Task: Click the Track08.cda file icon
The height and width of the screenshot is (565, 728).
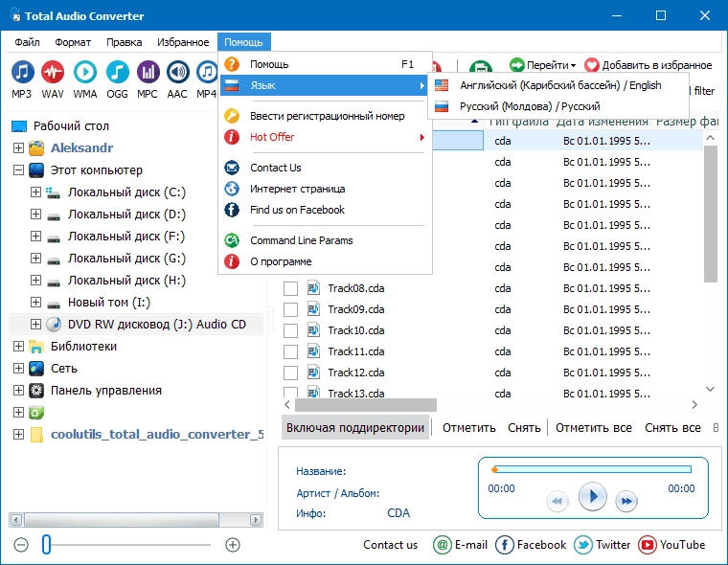Action: (313, 288)
